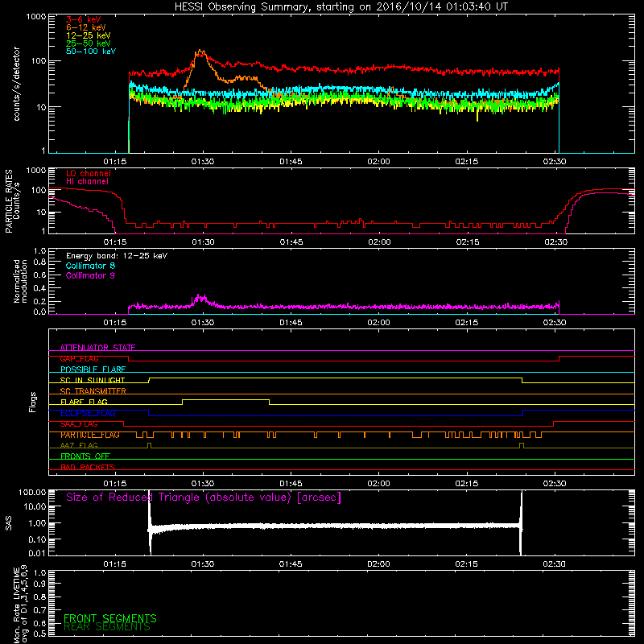
Task: Select the 3-6 keV legend label
Action: point(84,19)
